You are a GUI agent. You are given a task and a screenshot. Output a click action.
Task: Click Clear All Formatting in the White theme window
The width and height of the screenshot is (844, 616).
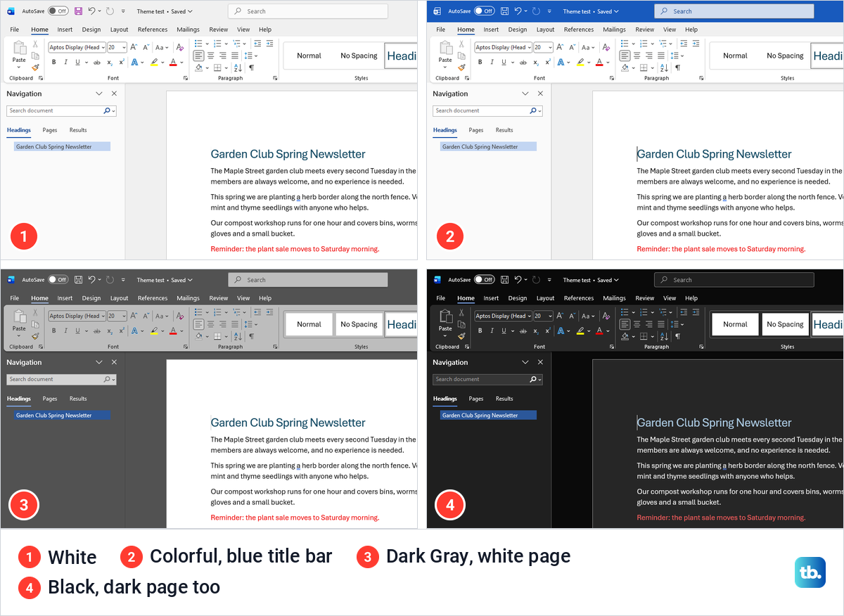pyautogui.click(x=180, y=47)
